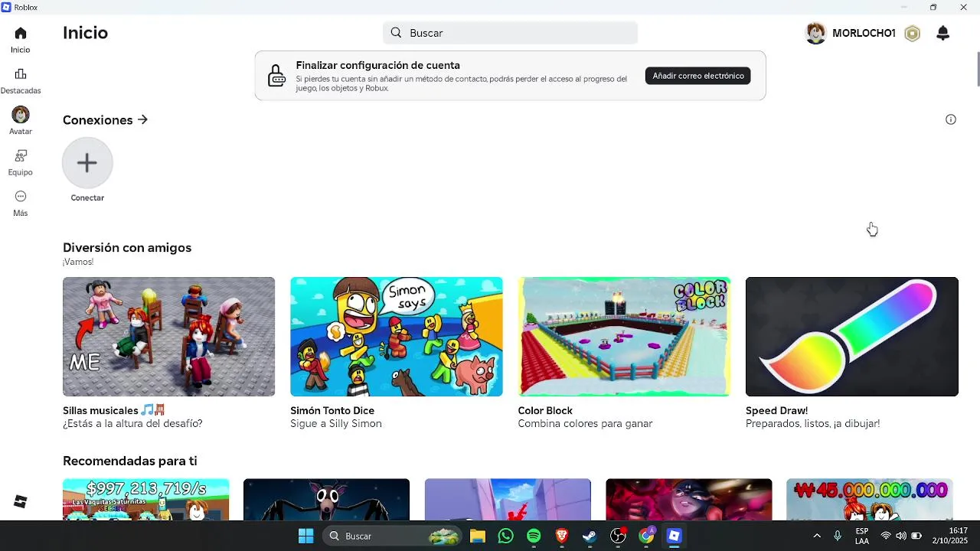Viewport: 980px width, 551px height.
Task: Open the Más menu in sidebar
Action: pos(21,197)
